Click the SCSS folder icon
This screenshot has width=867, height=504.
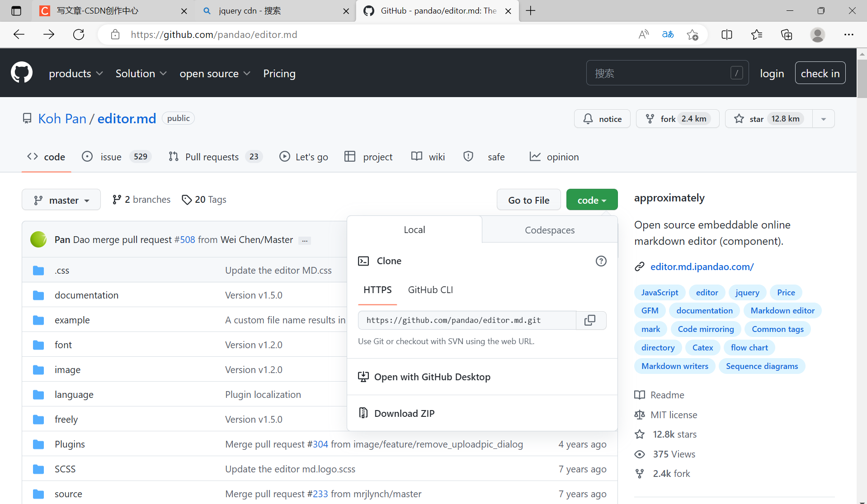pos(38,469)
